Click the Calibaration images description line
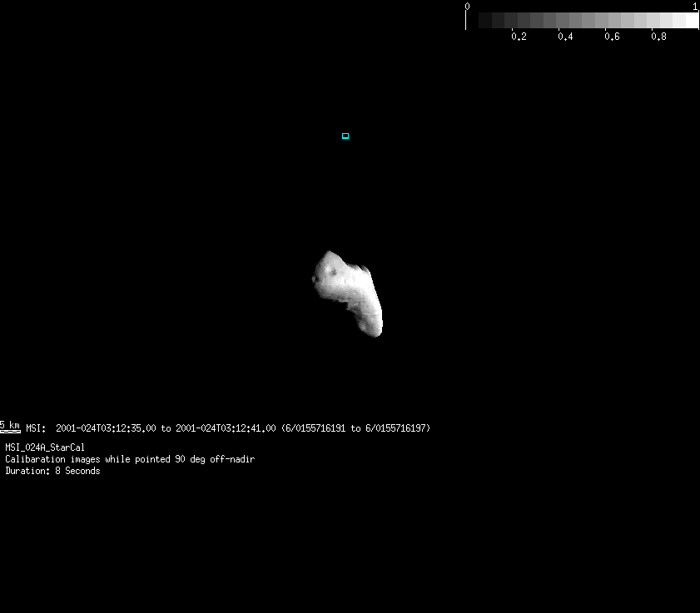This screenshot has height=613, width=700. pos(130,459)
